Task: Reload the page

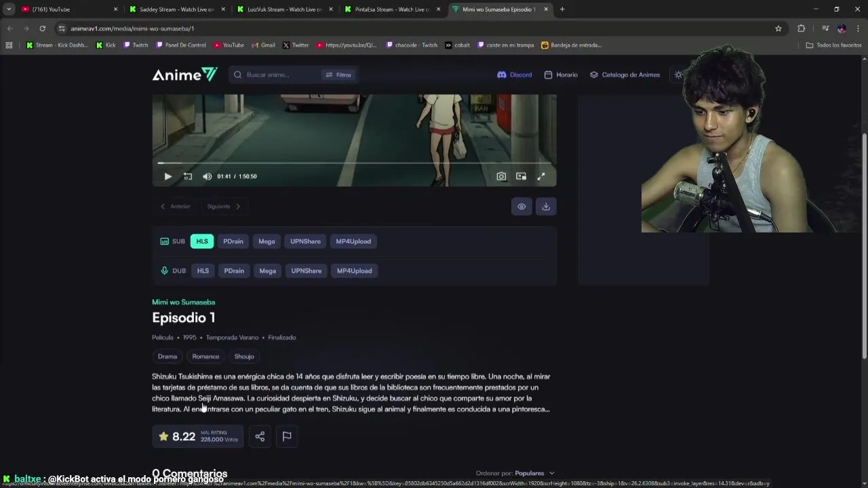Action: (x=42, y=28)
